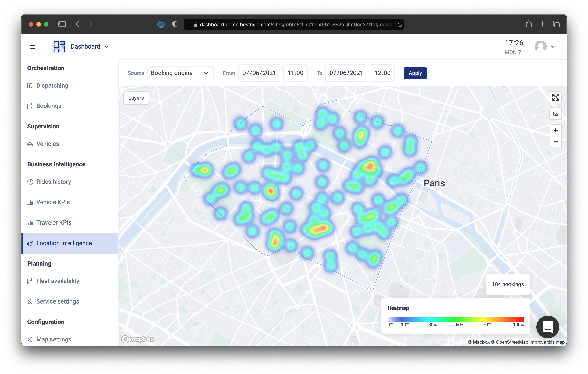Expand the user account chevron
Image resolution: width=588 pixels, height=374 pixels.
[x=553, y=47]
